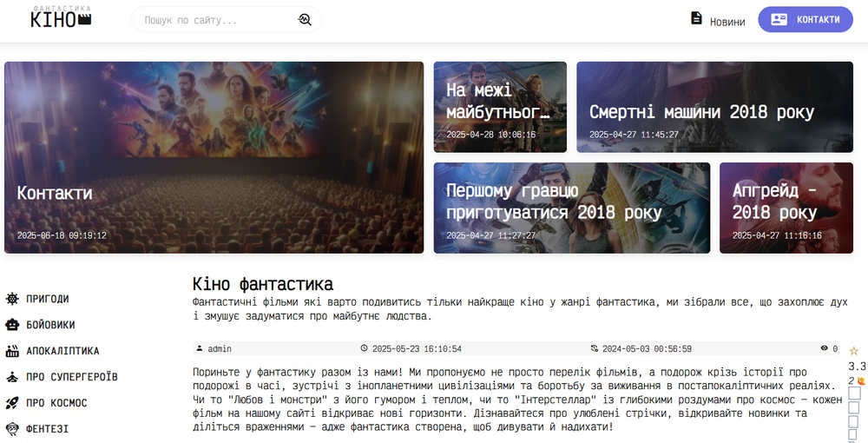
Task: Click the Фентезі mask icon
Action: [x=12, y=428]
